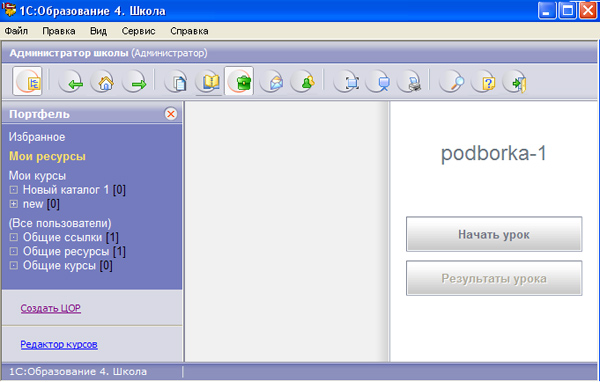
Task: Go forward with the green right arrow
Action: (x=135, y=82)
